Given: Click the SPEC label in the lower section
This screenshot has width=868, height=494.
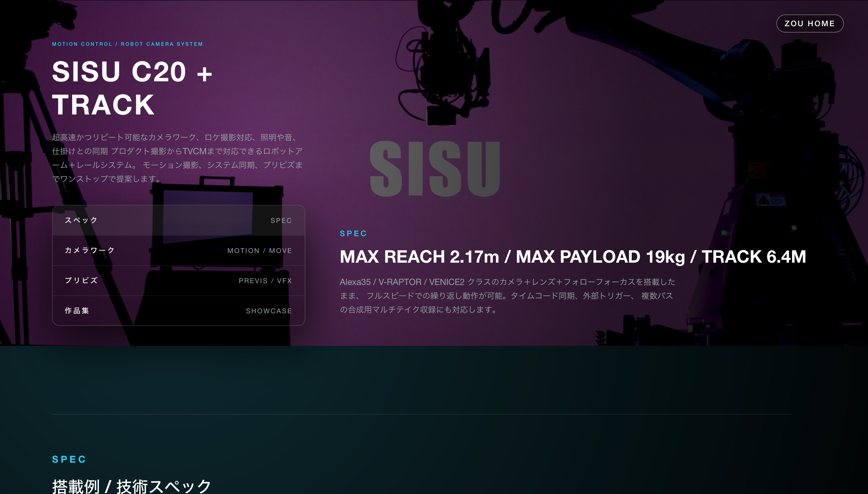Looking at the screenshot, I should click(x=69, y=459).
